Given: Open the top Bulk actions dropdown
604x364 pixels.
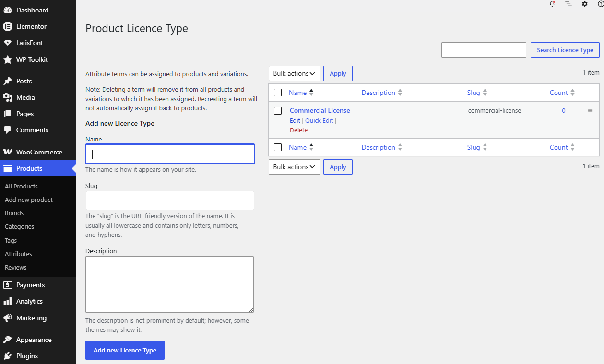Looking at the screenshot, I should [295, 73].
